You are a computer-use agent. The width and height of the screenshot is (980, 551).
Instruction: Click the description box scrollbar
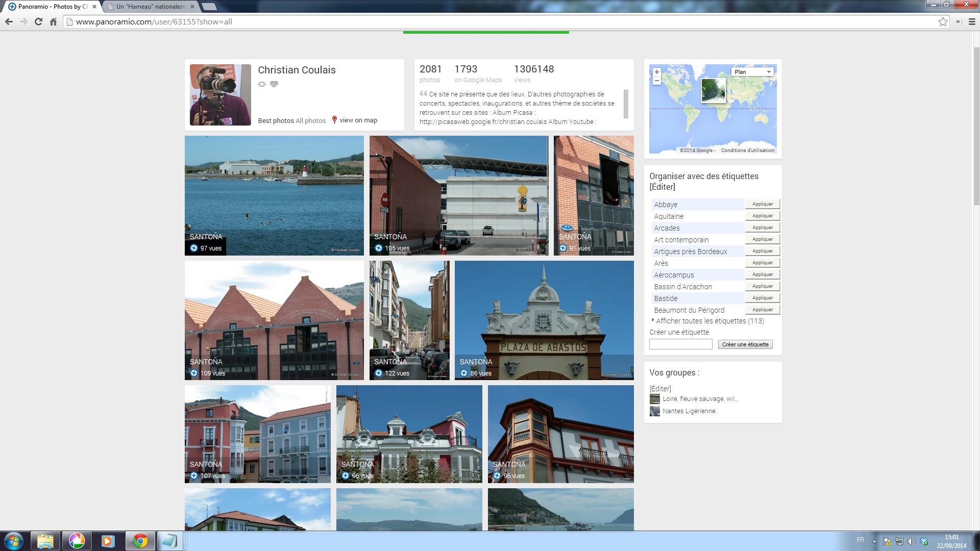(x=626, y=104)
